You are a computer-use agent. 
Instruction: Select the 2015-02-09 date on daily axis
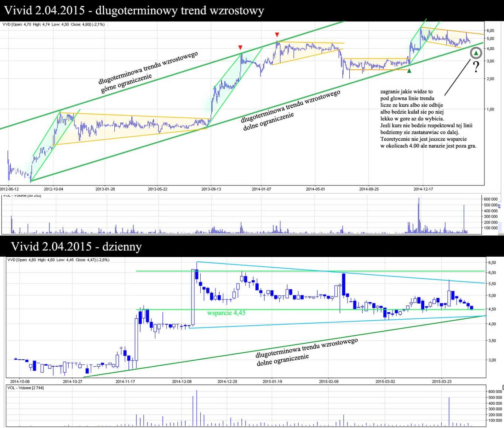pos(328,381)
